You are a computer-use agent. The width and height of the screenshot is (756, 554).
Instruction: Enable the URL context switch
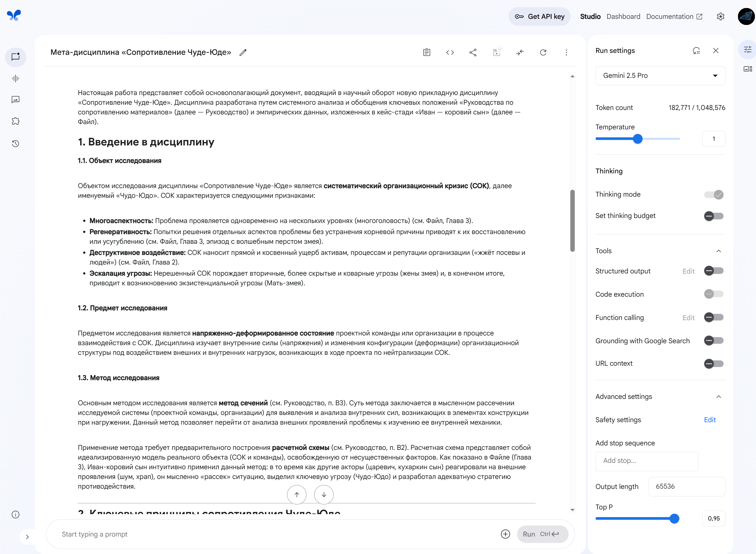pos(713,363)
